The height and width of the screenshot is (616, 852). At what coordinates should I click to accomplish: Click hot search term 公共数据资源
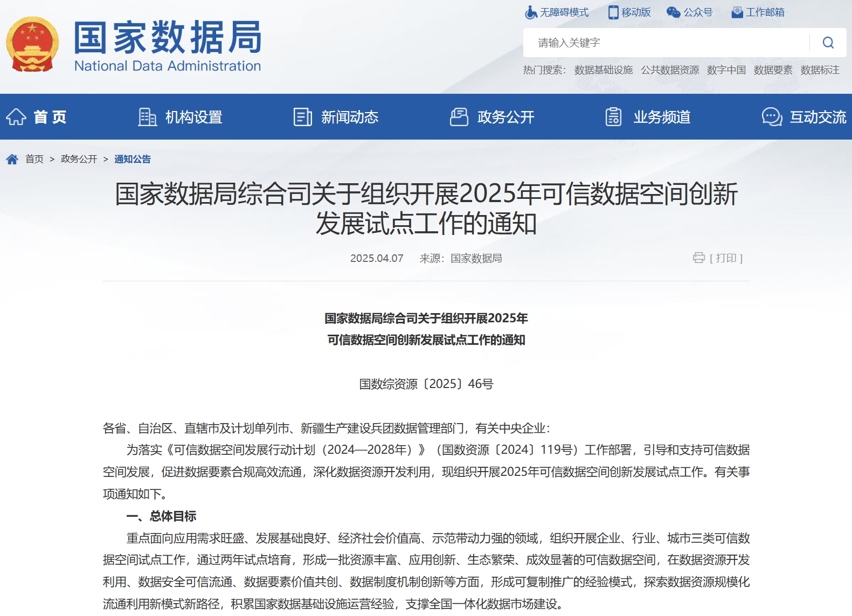(x=670, y=70)
